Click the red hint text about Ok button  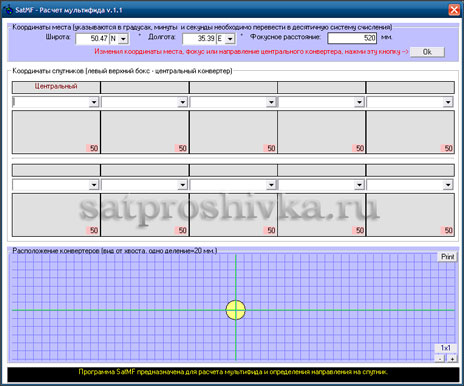[x=251, y=52]
